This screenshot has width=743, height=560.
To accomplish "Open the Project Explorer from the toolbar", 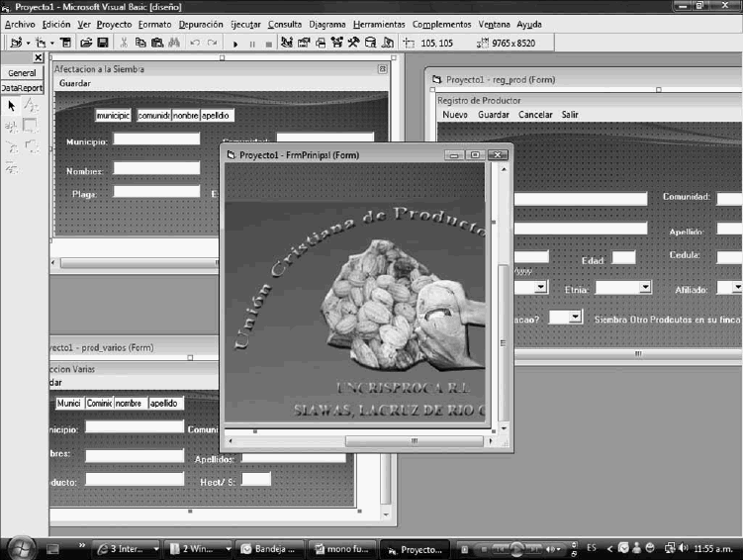I will pyautogui.click(x=287, y=44).
